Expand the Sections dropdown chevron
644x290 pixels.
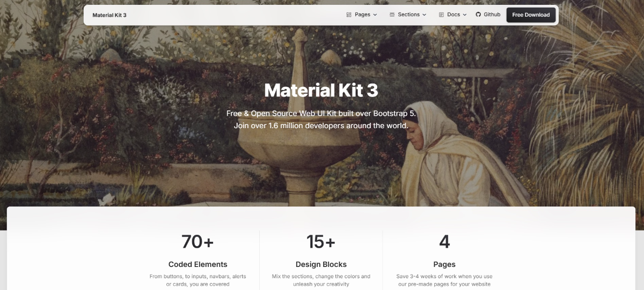425,15
